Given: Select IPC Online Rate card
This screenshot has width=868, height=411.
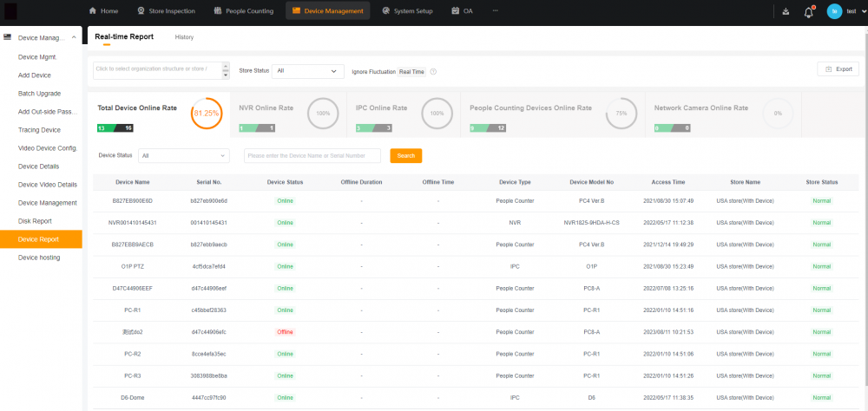Looking at the screenshot, I should click(404, 115).
